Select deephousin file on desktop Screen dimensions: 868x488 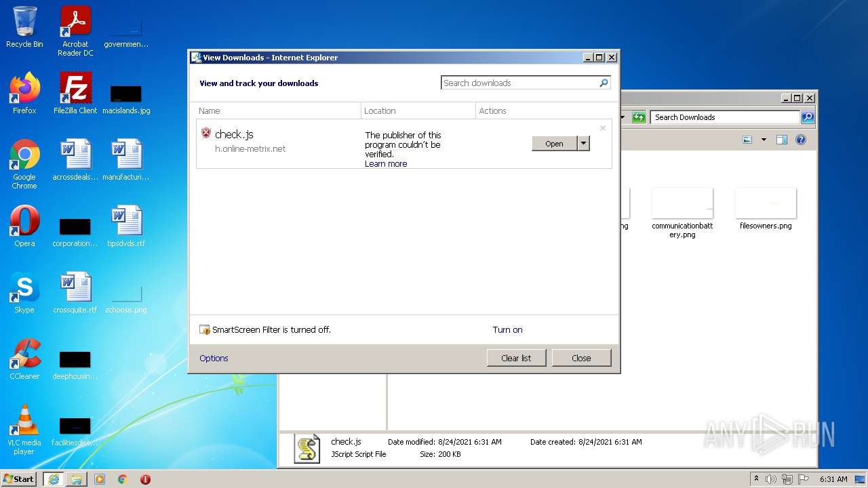[75, 365]
